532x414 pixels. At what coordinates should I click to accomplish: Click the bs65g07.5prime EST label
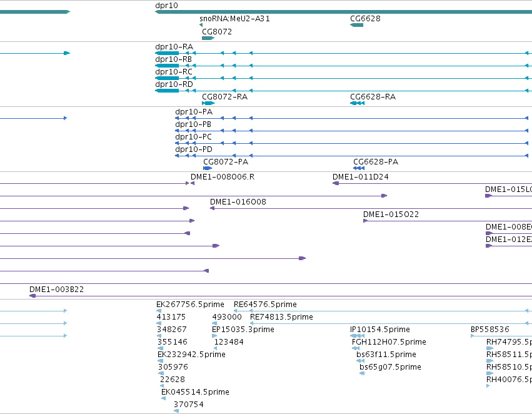click(390, 367)
